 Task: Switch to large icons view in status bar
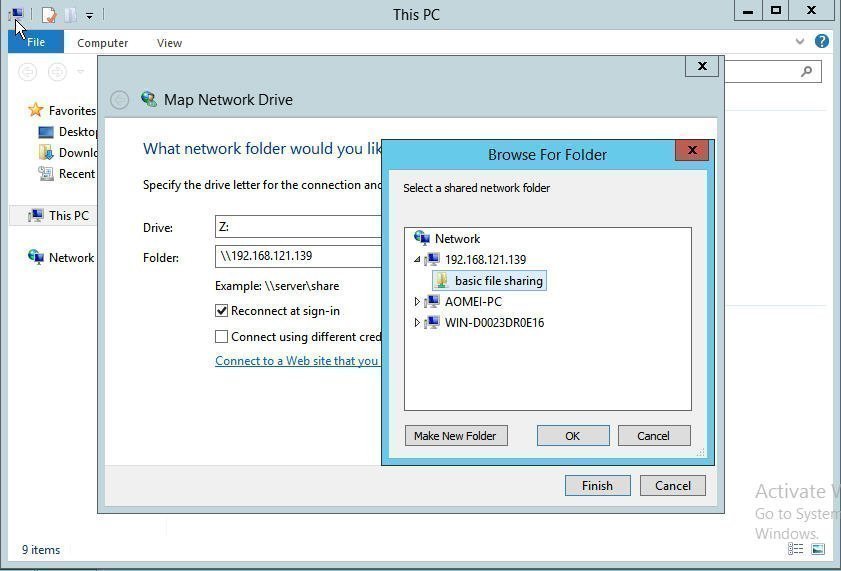(x=818, y=548)
